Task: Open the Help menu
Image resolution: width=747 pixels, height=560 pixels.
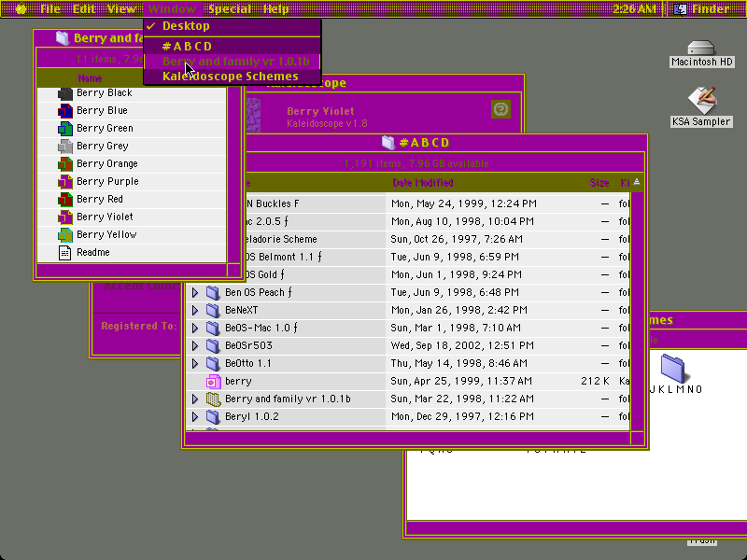Action: pos(275,9)
